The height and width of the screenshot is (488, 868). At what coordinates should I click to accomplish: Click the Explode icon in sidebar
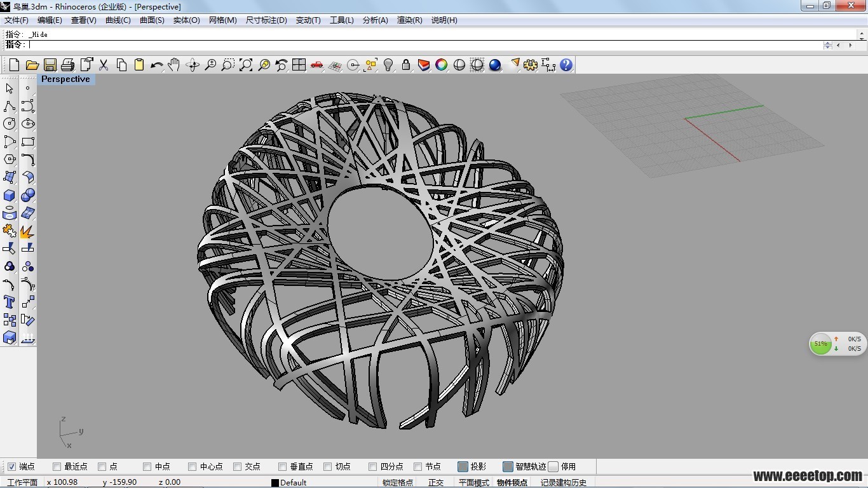click(28, 231)
